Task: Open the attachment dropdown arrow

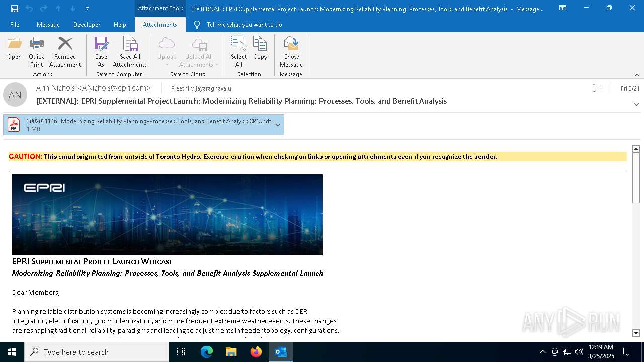Action: tap(278, 125)
